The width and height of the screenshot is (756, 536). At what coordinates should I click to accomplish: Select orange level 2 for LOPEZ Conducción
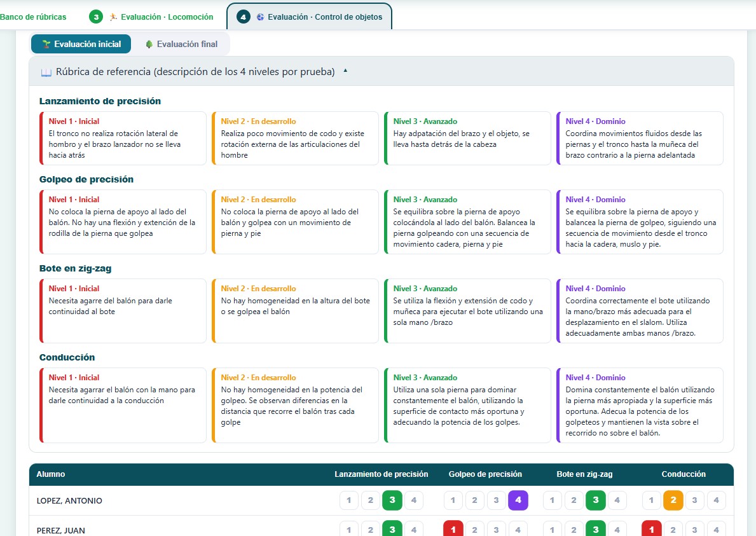coord(673,500)
